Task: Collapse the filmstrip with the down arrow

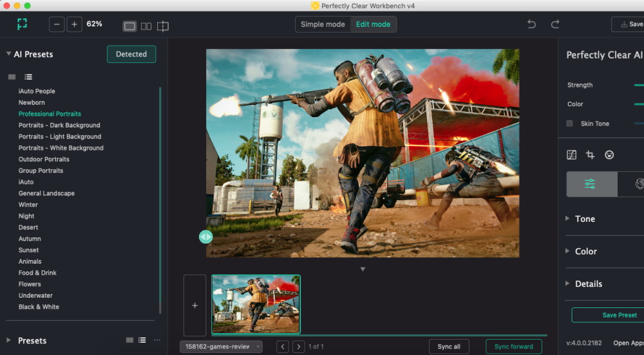Action: pos(363,269)
